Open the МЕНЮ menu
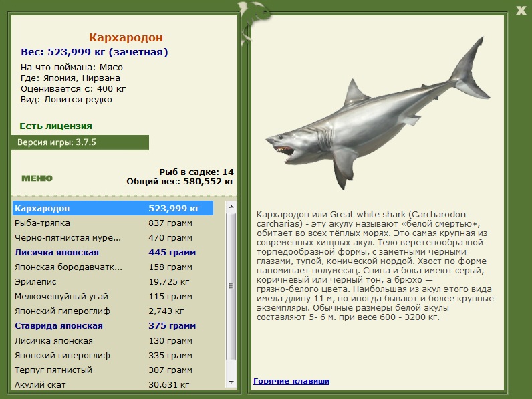Image resolution: width=532 pixels, height=399 pixels. [37, 178]
